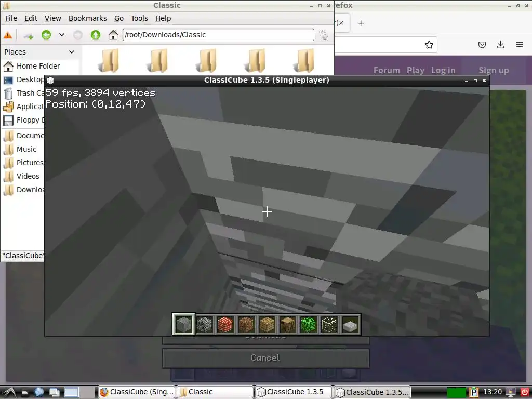Click the first folder icon in Classic directory
532x399 pixels.
(109, 60)
